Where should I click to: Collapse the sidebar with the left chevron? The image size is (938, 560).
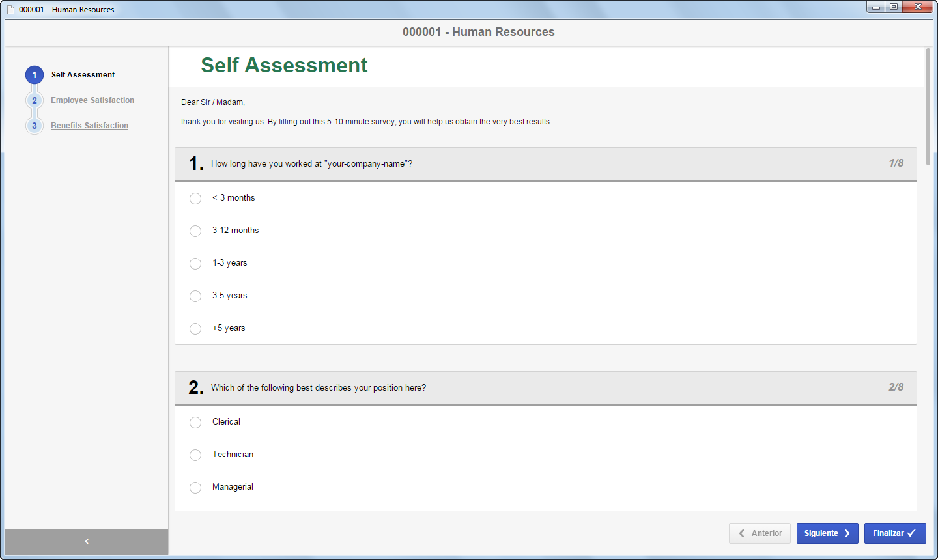coord(87,541)
